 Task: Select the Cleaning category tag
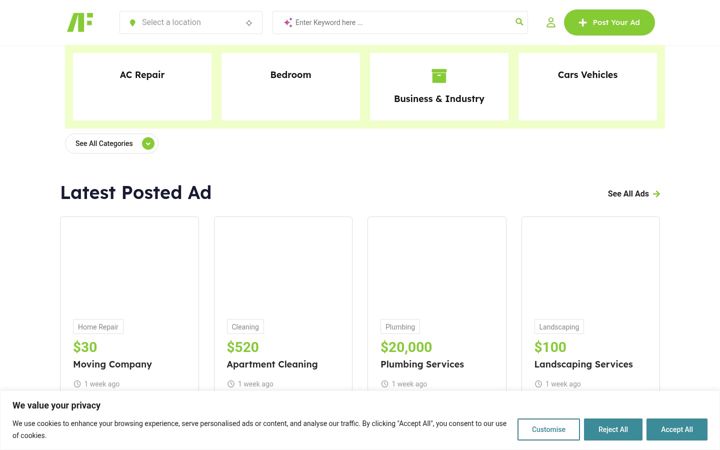[245, 327]
